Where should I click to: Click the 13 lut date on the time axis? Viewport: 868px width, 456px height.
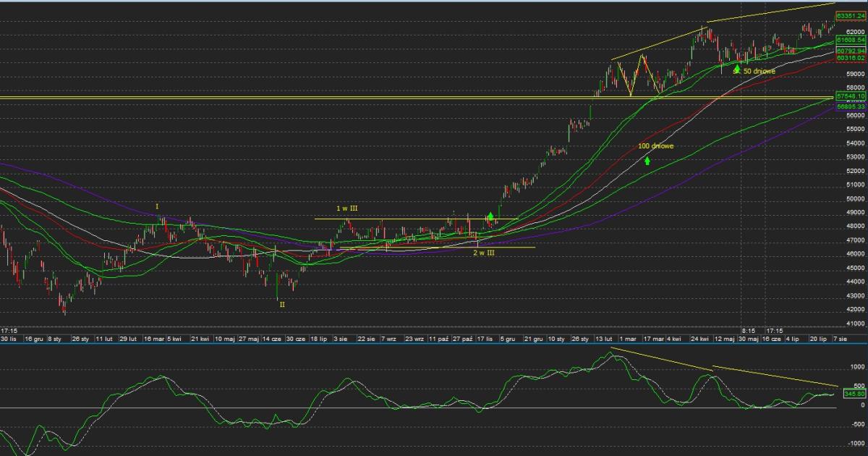coord(604,338)
